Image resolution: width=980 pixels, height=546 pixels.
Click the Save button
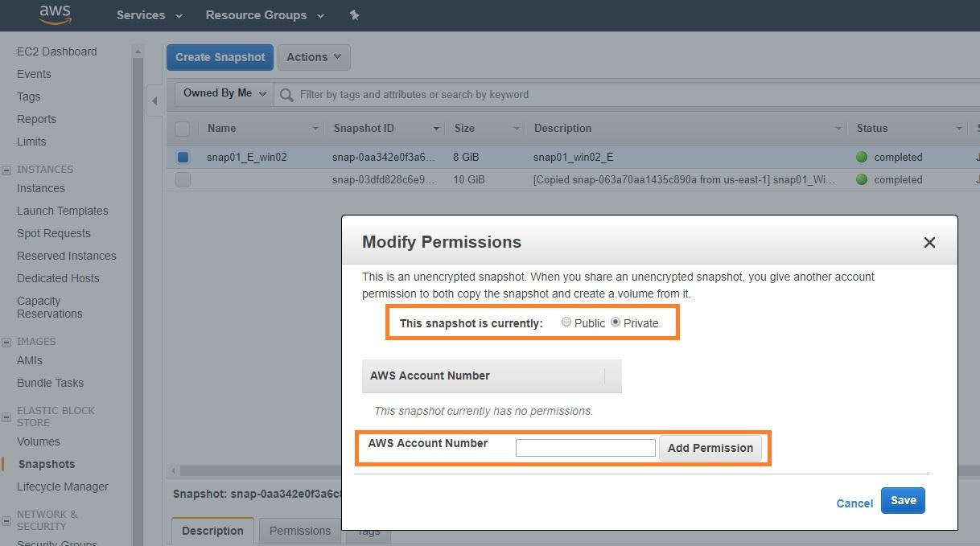pos(903,500)
